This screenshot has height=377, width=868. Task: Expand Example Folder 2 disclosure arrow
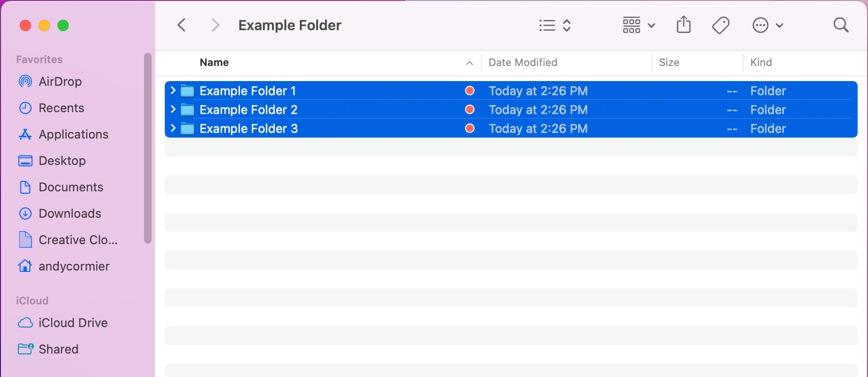coord(173,109)
